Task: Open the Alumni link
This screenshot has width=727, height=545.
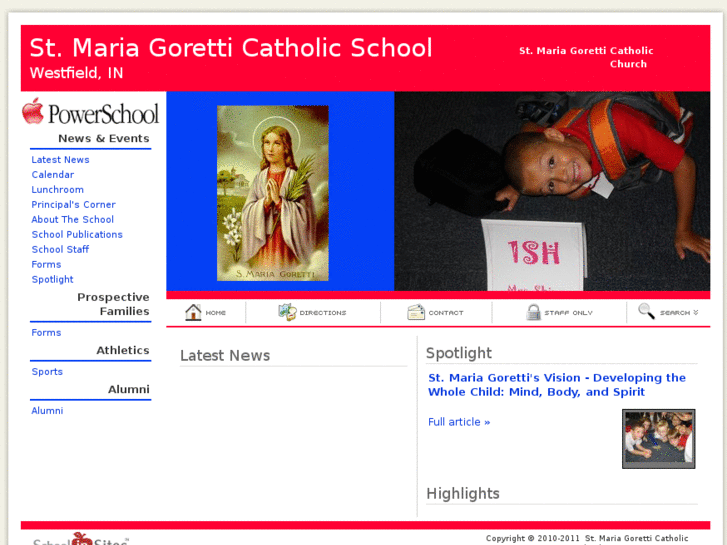Action: pos(47,410)
